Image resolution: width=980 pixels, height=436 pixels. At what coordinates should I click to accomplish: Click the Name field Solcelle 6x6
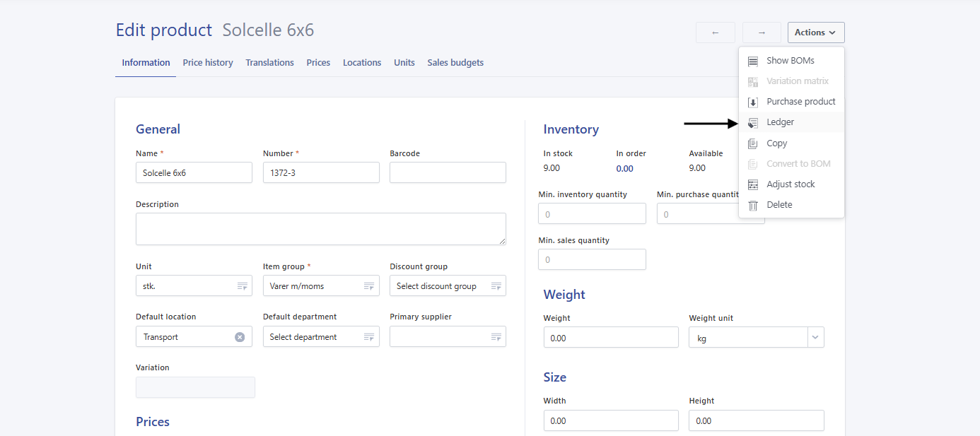coord(194,172)
